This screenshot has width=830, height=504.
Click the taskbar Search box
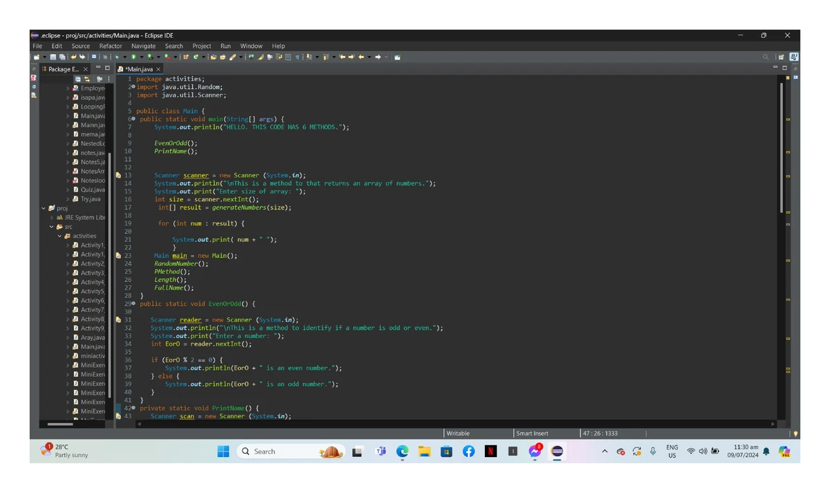[x=290, y=451]
